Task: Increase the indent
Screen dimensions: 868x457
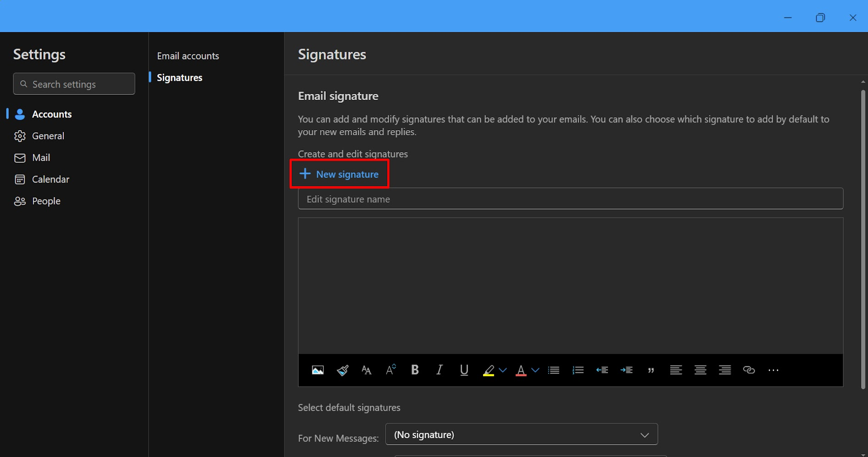Action: (626, 370)
